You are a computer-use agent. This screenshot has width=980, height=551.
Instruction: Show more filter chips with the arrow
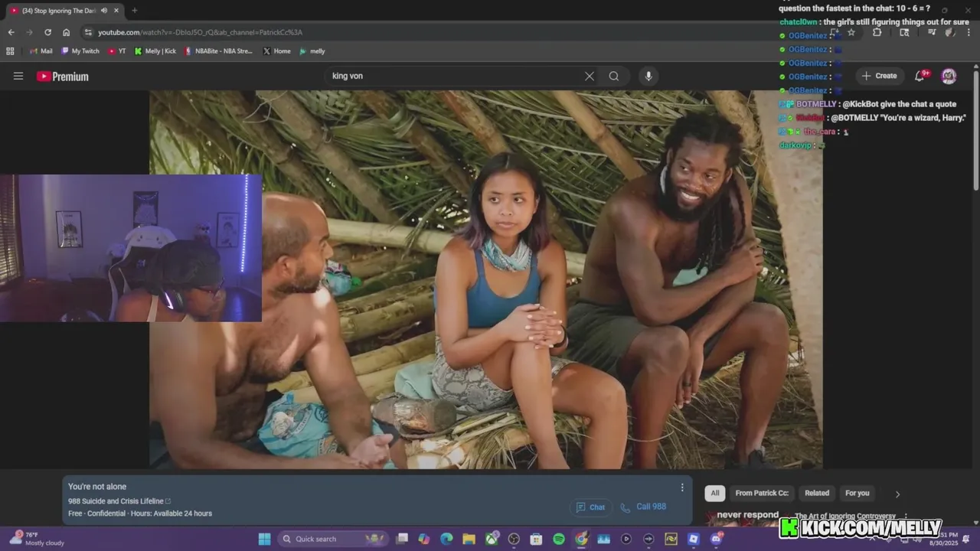(x=897, y=494)
